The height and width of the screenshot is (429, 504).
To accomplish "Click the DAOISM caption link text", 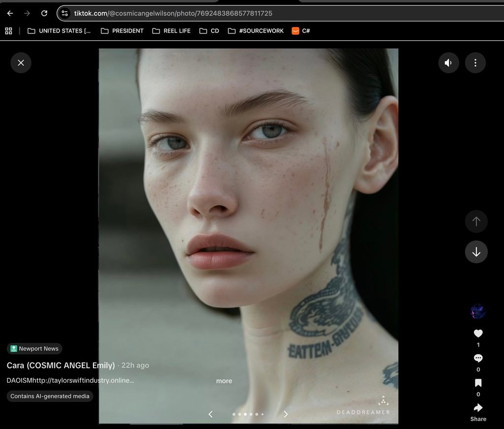I will click(x=70, y=380).
